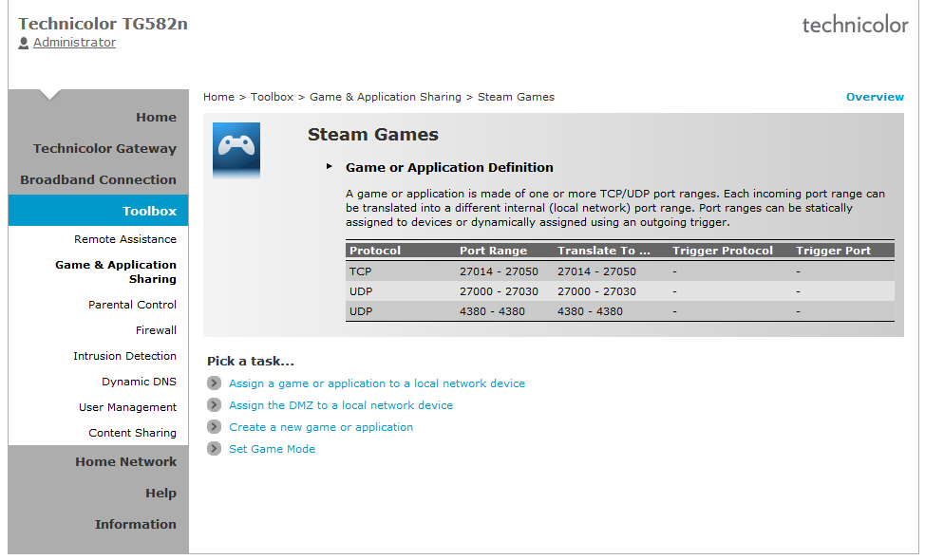The height and width of the screenshot is (560, 925).
Task: Open Assign the DMZ to a local device
Action: tap(341, 405)
